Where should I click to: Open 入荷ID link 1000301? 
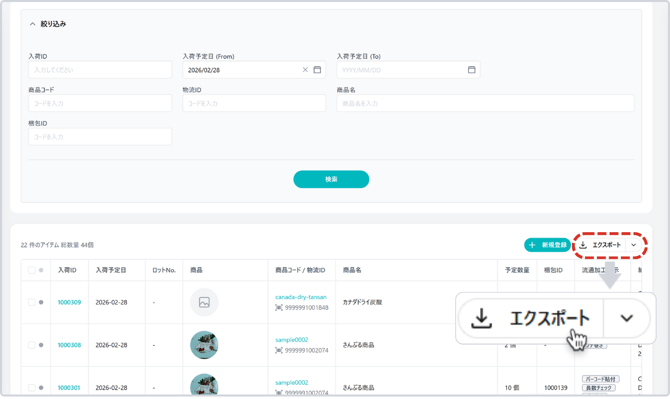coord(69,387)
